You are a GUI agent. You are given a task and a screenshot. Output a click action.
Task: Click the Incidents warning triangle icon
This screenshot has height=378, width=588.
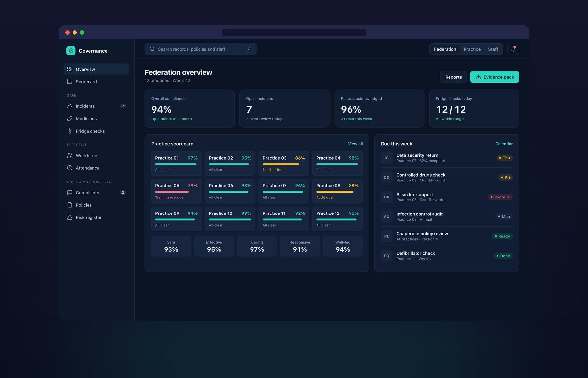click(70, 106)
